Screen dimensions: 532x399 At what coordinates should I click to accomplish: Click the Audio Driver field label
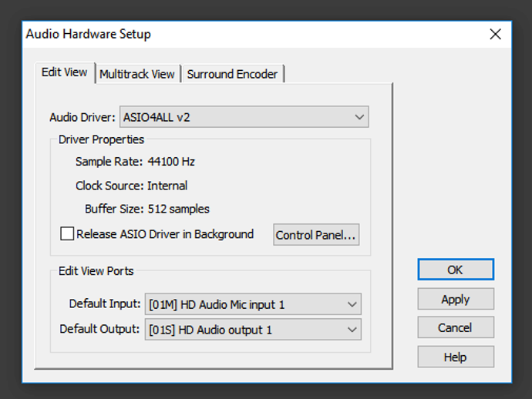(82, 117)
